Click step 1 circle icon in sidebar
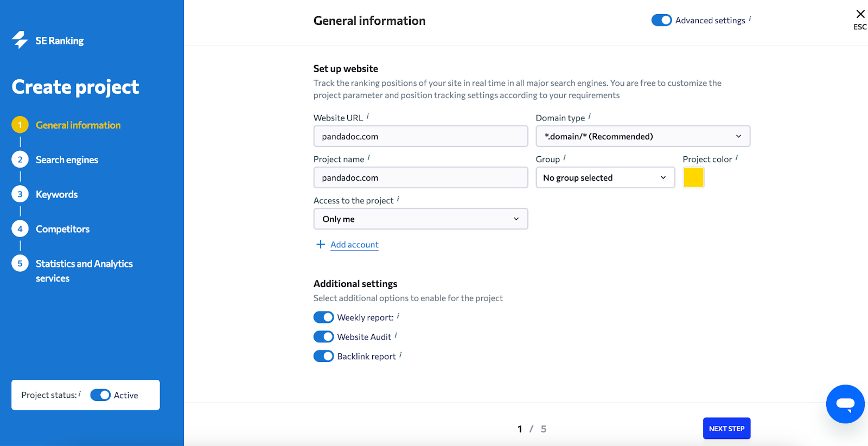868x446 pixels. coord(20,125)
